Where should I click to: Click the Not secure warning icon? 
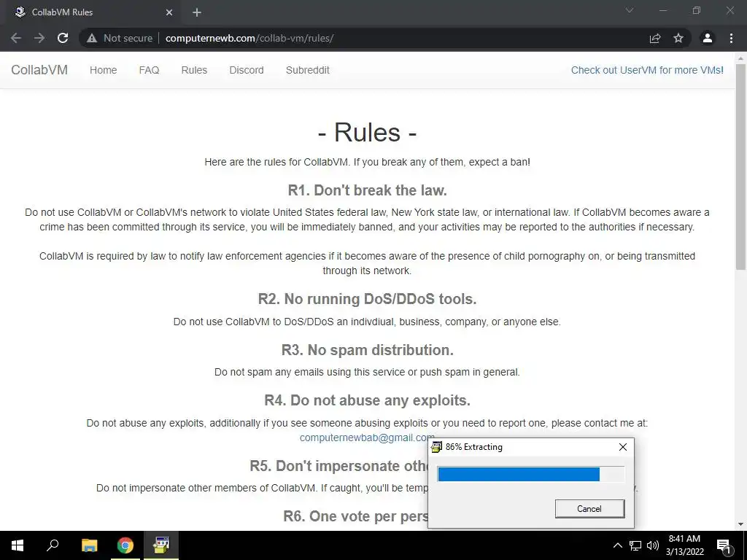point(92,38)
